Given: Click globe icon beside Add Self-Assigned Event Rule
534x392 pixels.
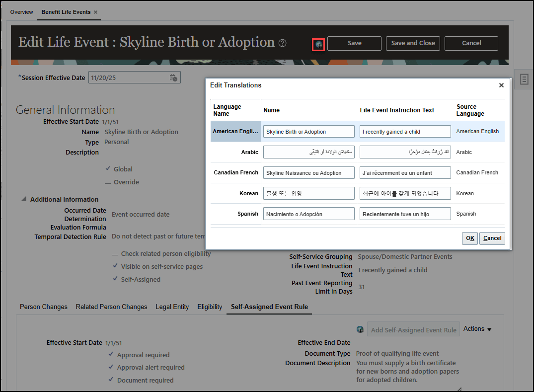Looking at the screenshot, I should [360, 329].
